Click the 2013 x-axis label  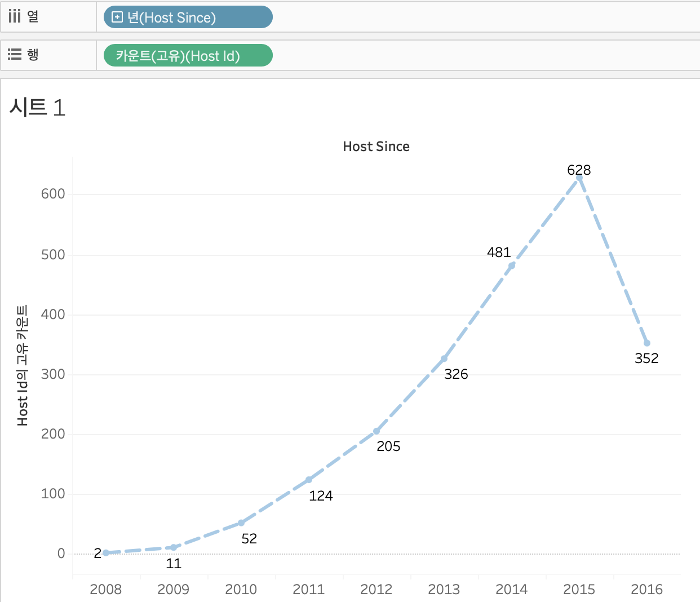(444, 590)
